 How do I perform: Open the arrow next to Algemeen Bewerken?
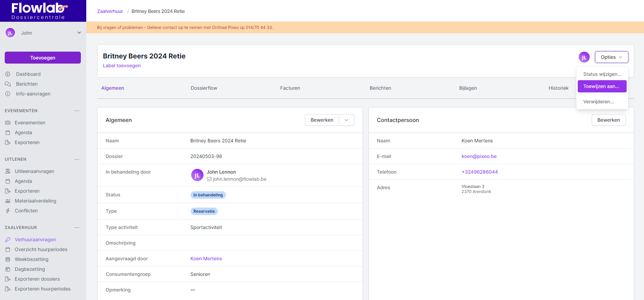coord(346,120)
